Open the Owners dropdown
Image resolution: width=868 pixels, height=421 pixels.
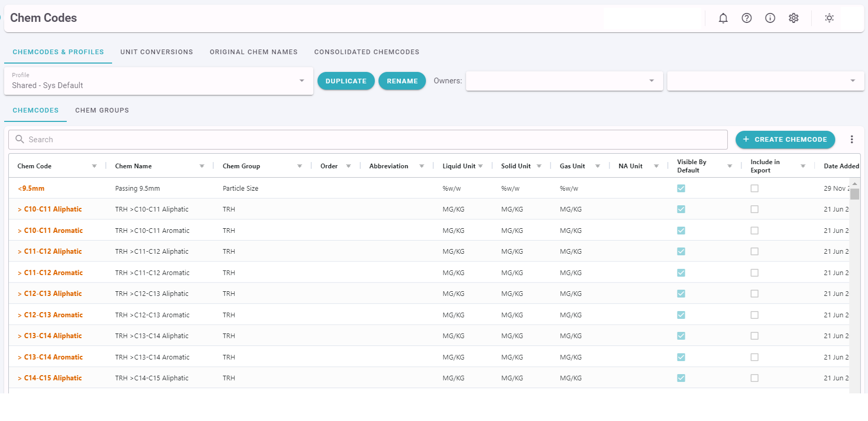click(564, 81)
